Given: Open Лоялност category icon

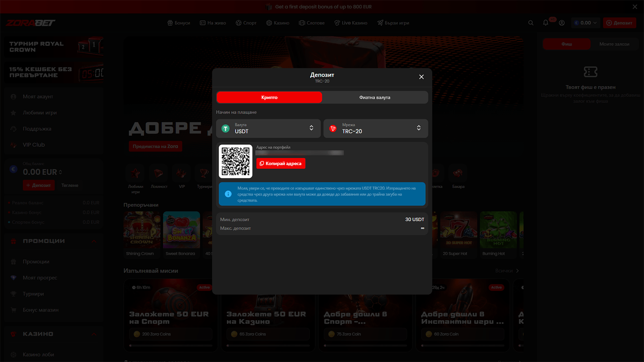Looking at the screenshot, I should click(159, 173).
